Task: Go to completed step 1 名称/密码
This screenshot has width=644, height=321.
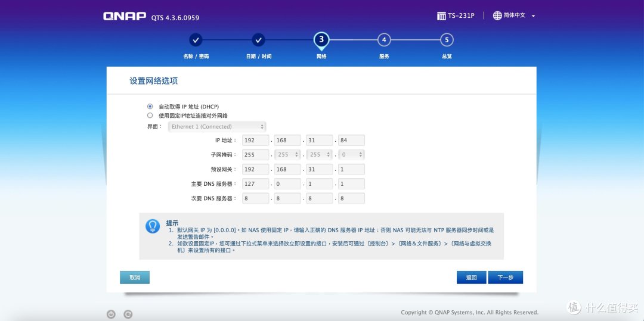Action: (x=196, y=40)
